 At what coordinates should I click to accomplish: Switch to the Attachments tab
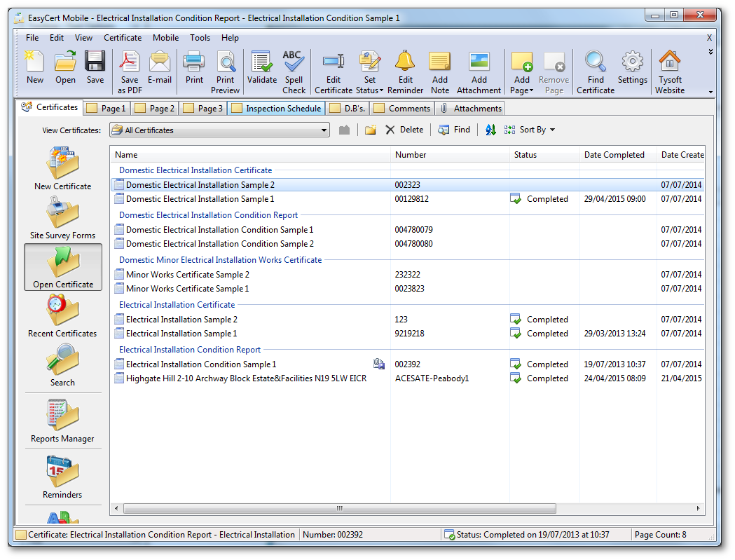(471, 109)
